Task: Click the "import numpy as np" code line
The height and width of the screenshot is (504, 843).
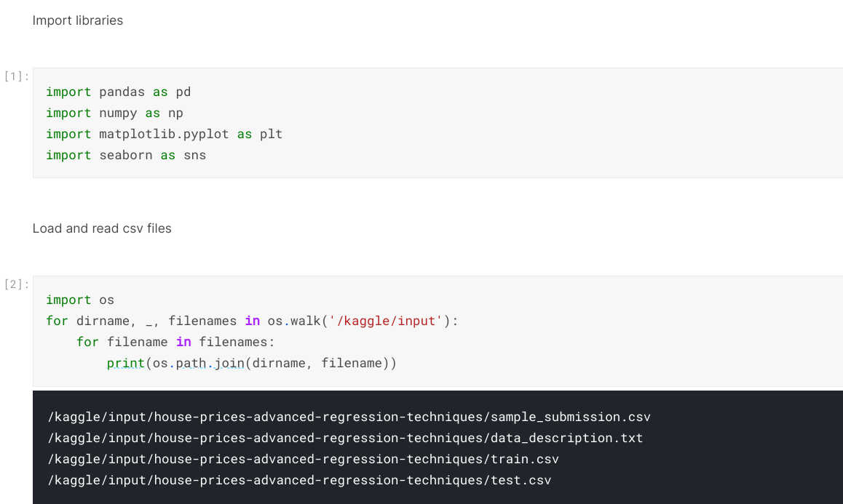Action: pyautogui.click(x=114, y=113)
